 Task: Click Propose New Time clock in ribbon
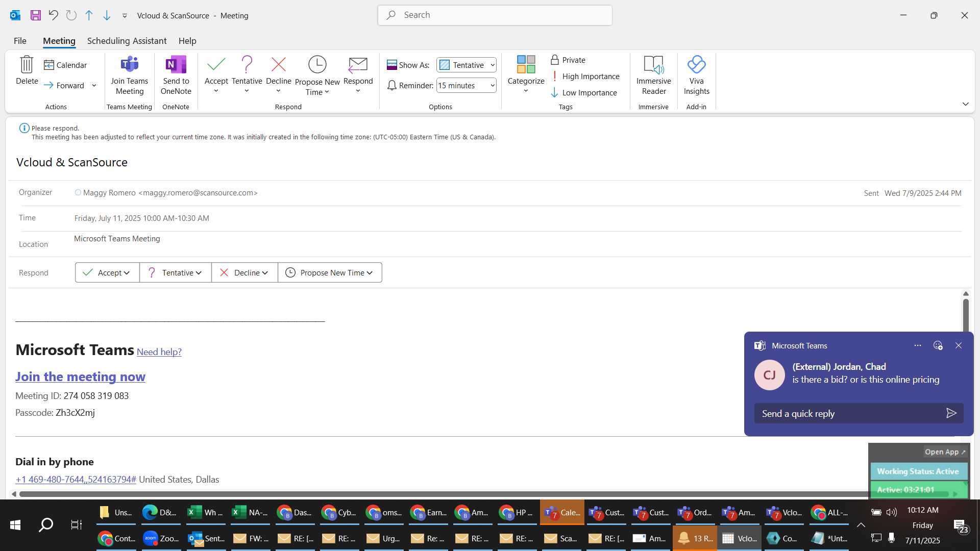click(x=317, y=76)
